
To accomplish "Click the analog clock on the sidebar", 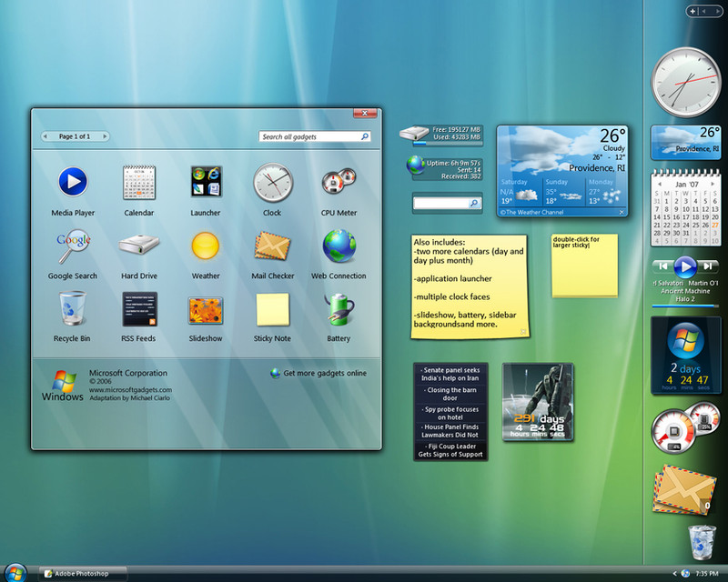I will [x=686, y=83].
